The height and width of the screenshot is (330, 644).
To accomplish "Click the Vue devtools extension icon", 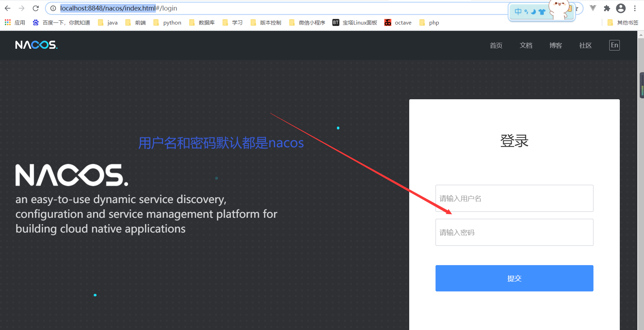I will pyautogui.click(x=593, y=8).
